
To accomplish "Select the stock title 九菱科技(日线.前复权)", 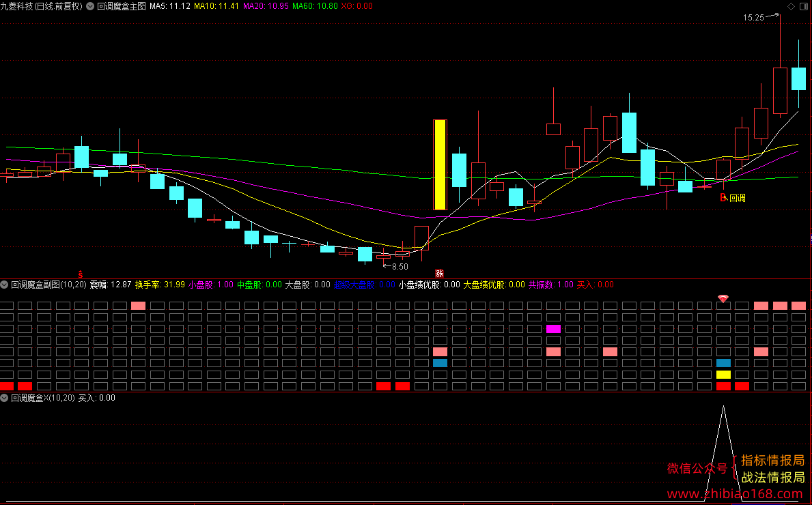I will coord(42,6).
